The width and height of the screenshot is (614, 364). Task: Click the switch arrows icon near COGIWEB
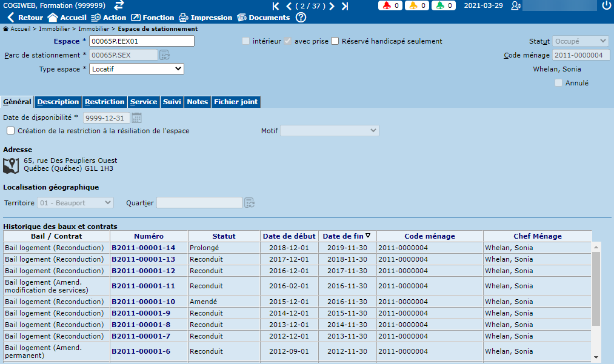coord(119,5)
